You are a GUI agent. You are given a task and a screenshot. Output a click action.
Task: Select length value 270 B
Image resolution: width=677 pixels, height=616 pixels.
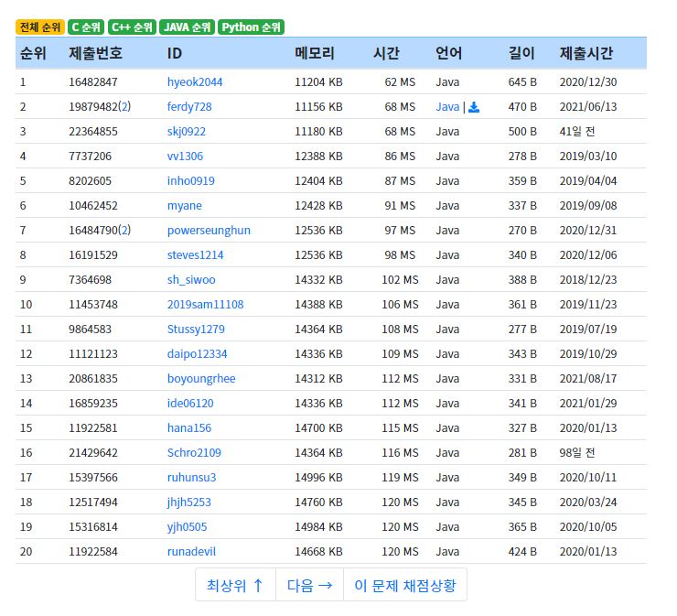[522, 231]
